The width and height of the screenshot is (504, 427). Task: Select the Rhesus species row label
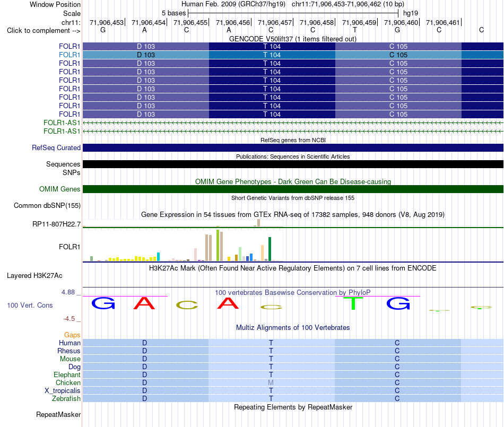point(69,351)
